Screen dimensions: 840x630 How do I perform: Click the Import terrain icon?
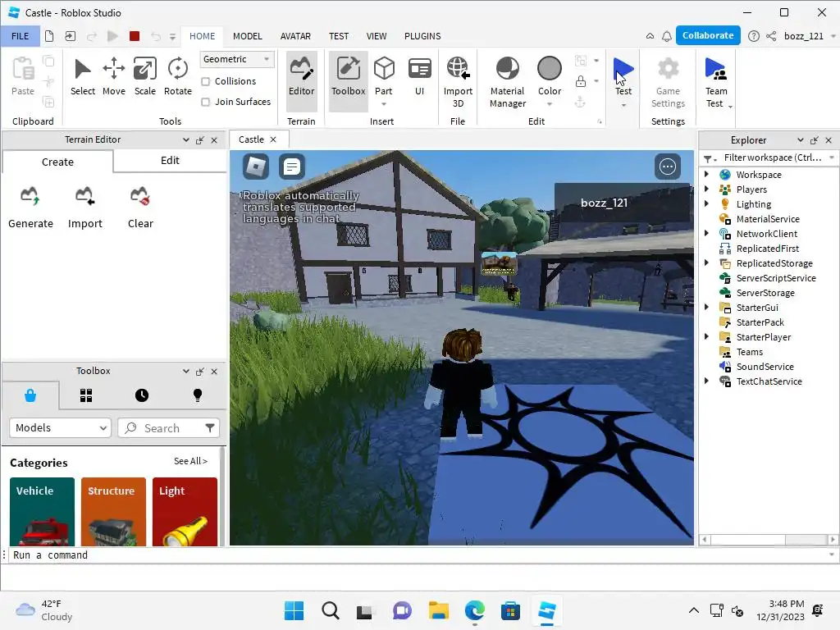tap(84, 208)
